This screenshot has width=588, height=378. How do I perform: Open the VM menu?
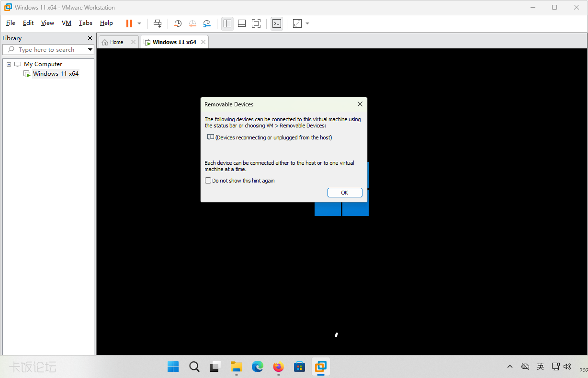click(66, 23)
